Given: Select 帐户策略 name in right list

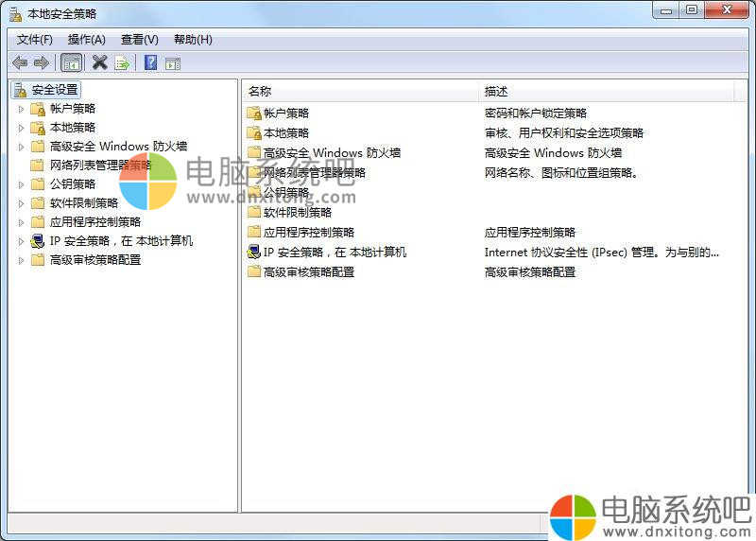Looking at the screenshot, I should (286, 113).
